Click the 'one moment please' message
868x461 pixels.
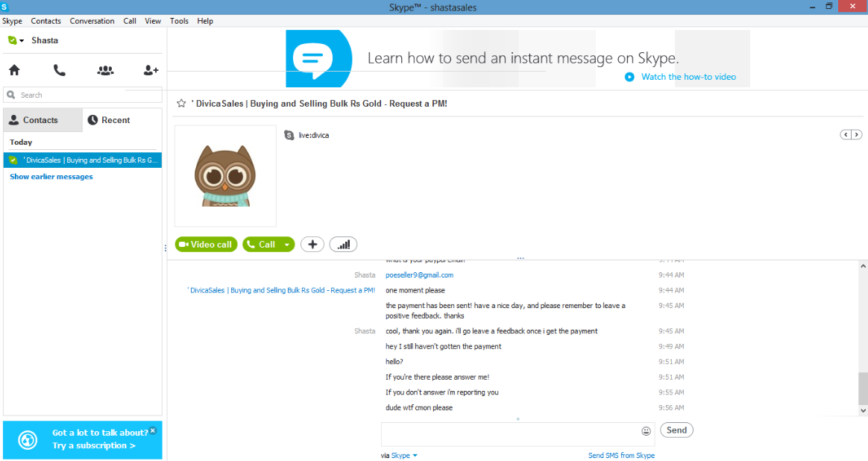[415, 290]
